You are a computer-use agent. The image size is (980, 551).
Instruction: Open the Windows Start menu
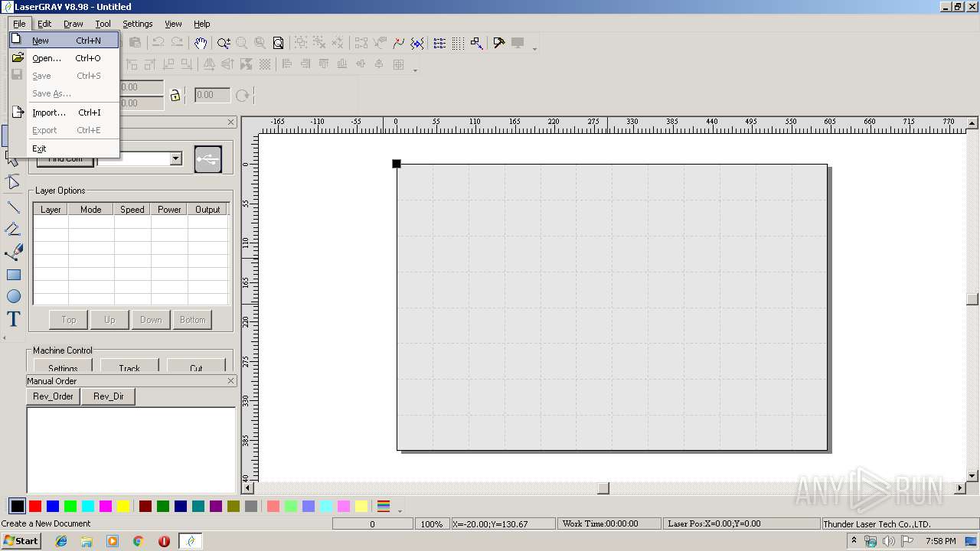[x=21, y=541]
